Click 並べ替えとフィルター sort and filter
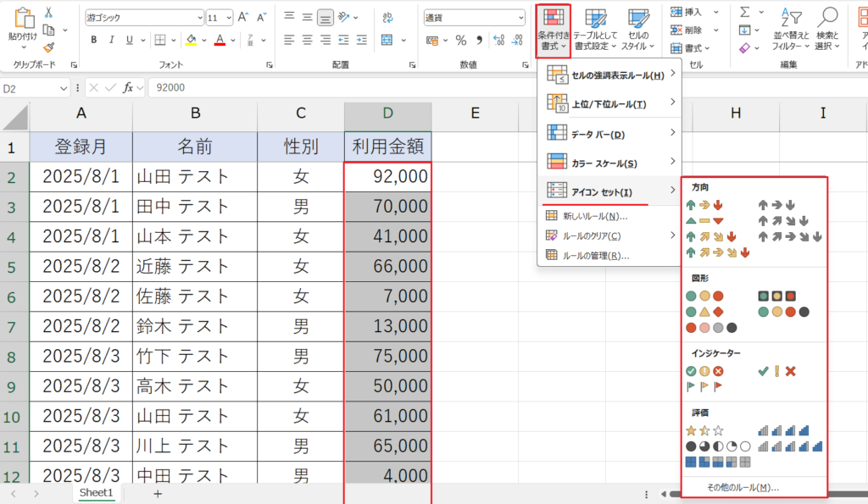This screenshot has width=868, height=504. coord(791,30)
